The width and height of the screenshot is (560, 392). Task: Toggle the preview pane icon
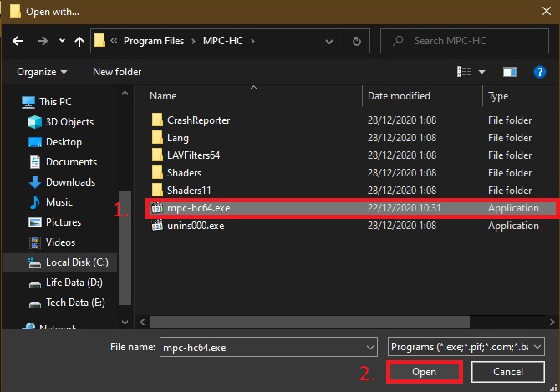510,72
